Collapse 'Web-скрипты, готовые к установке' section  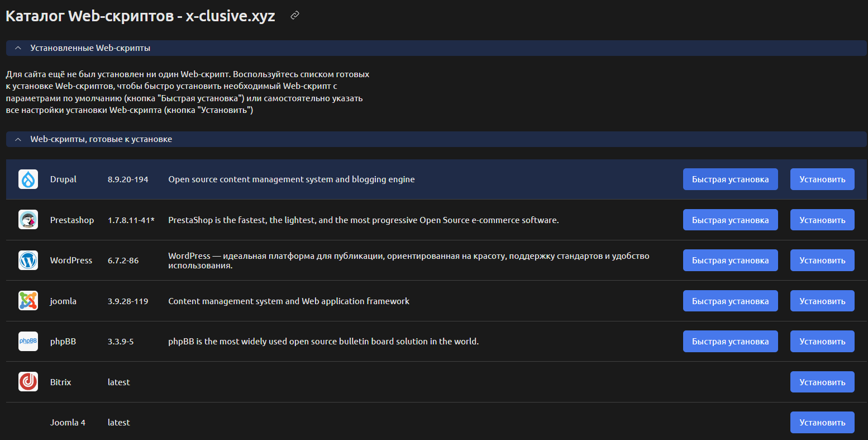coord(18,139)
